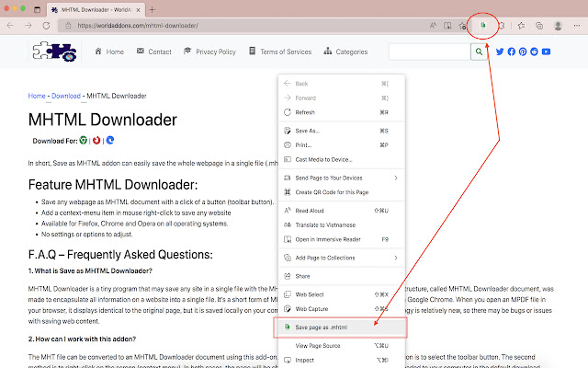The height and width of the screenshot is (368, 588).
Task: Click the lock icon in the address bar
Action: (68, 26)
